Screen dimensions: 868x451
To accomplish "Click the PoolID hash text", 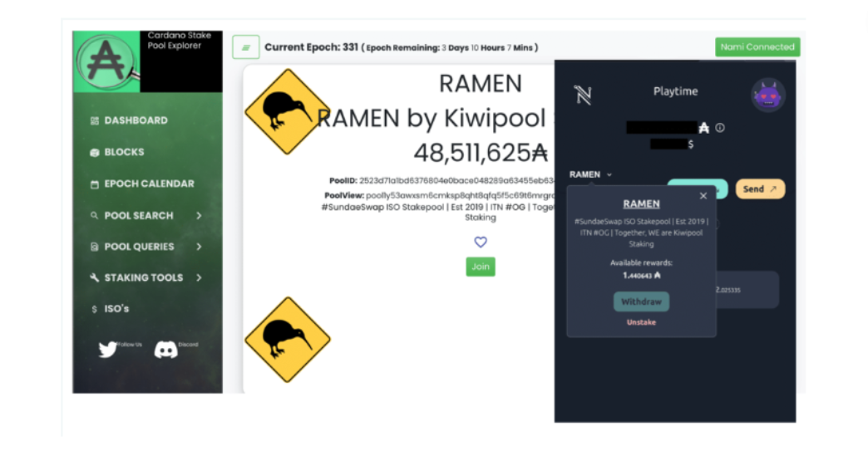I will (x=456, y=181).
